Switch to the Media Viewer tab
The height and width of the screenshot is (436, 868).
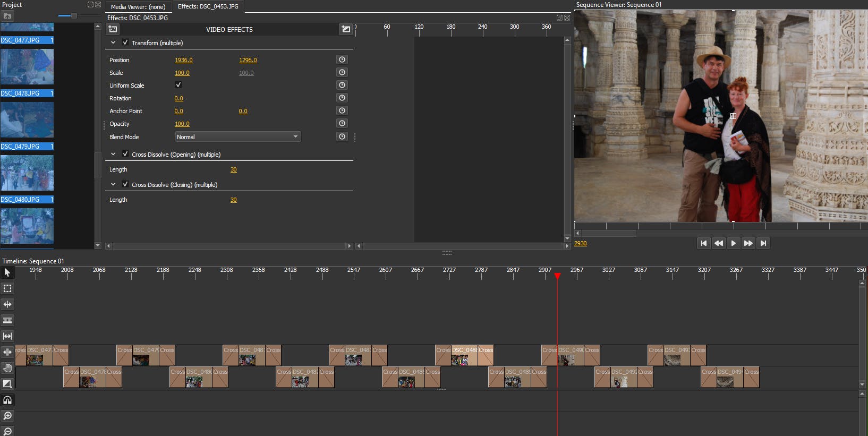(x=138, y=7)
